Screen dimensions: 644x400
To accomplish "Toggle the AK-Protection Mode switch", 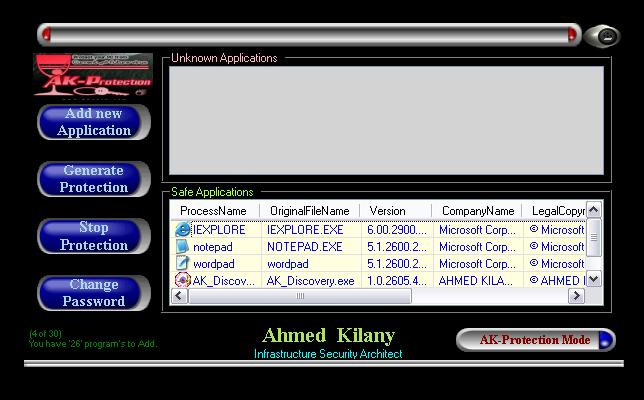I will click(x=536, y=340).
